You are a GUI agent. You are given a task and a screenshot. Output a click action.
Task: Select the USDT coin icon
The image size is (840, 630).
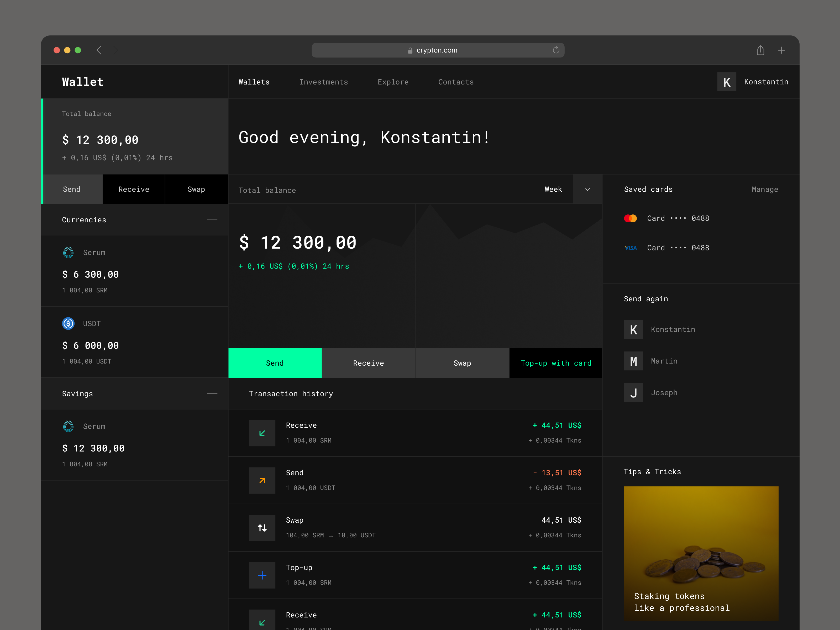click(x=68, y=324)
